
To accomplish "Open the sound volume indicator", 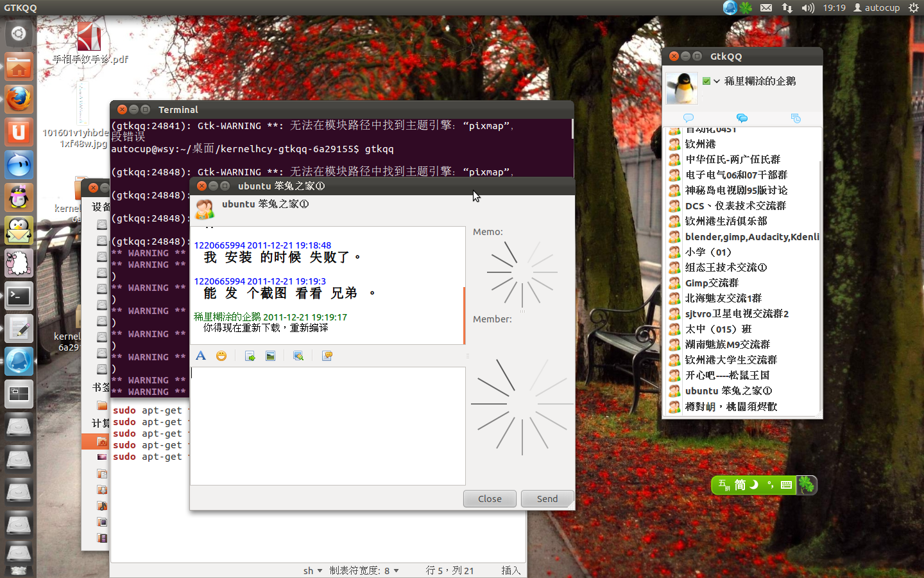I will pos(808,8).
